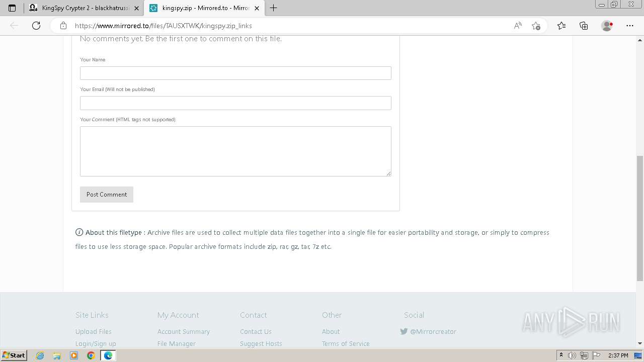Click the address bar URL
644x362 pixels.
(x=164, y=26)
